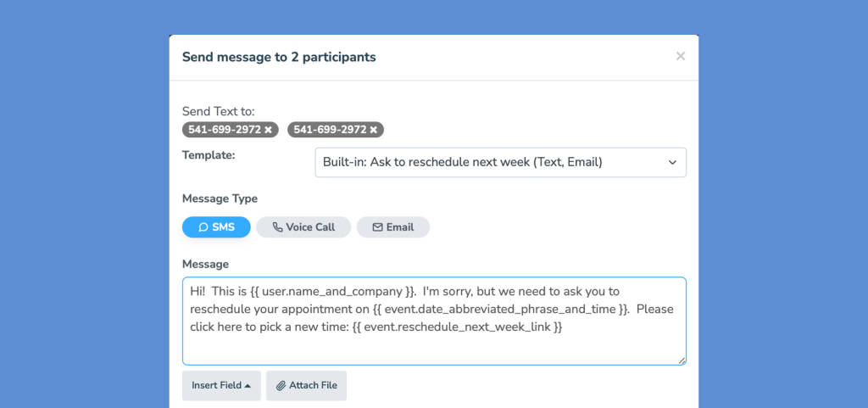868x408 pixels.
Task: Click the phone handset icon on Voice Call
Action: [x=277, y=227]
